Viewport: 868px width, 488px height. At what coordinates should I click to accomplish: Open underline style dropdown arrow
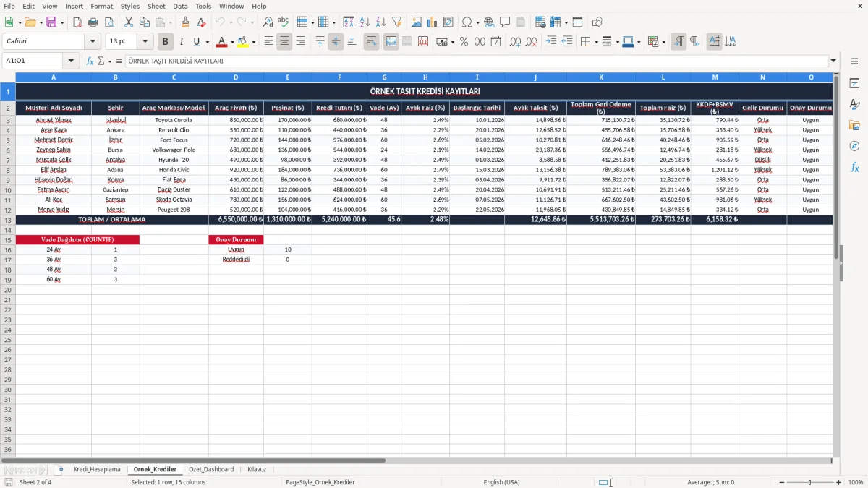click(207, 42)
